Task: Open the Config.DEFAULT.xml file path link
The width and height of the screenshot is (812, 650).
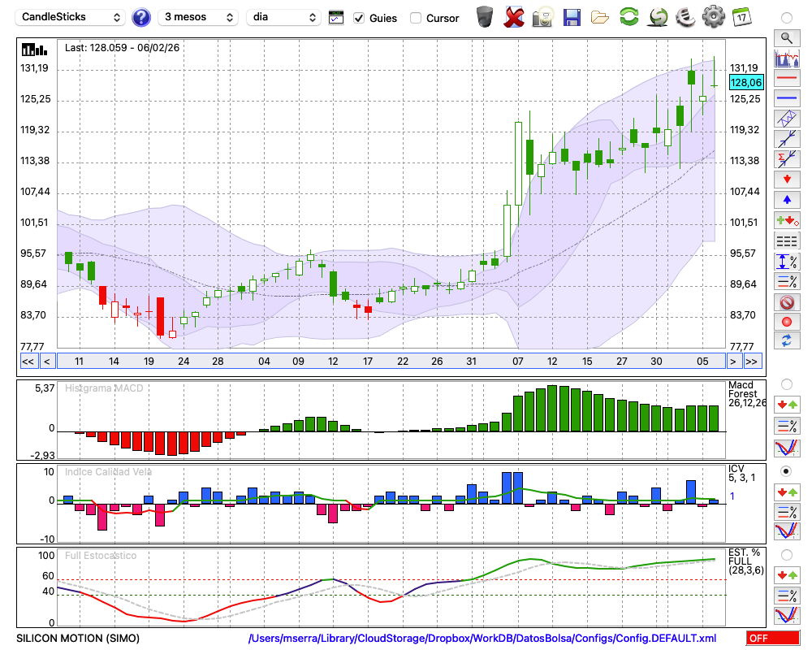Action: [x=482, y=639]
